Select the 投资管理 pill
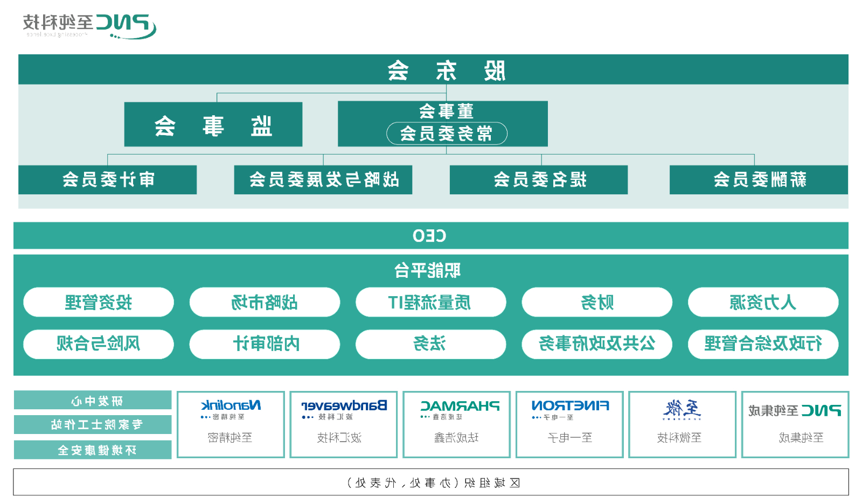This screenshot has height=504, width=862. coord(99,302)
